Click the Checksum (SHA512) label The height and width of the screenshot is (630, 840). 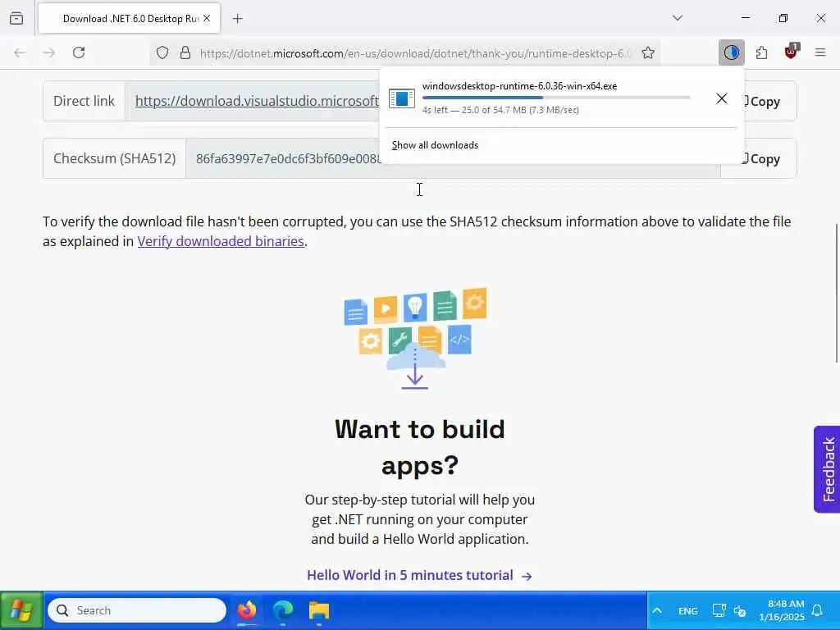(x=115, y=158)
